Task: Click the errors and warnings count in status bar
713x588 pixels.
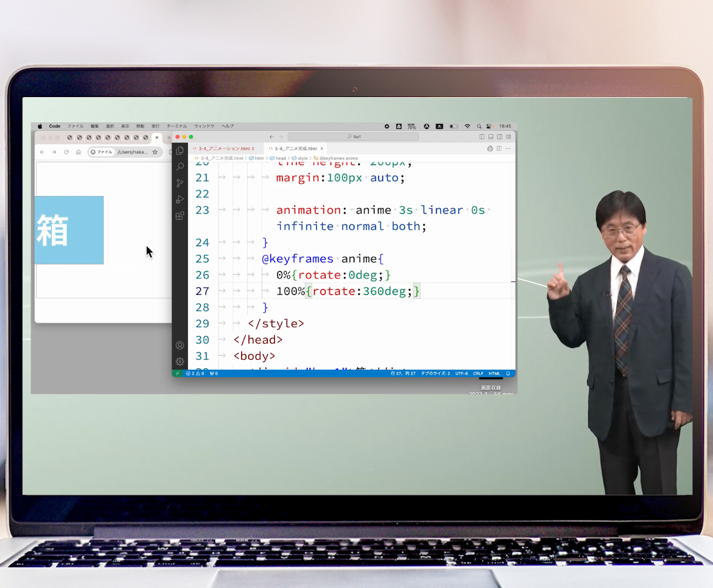Action: (x=195, y=374)
